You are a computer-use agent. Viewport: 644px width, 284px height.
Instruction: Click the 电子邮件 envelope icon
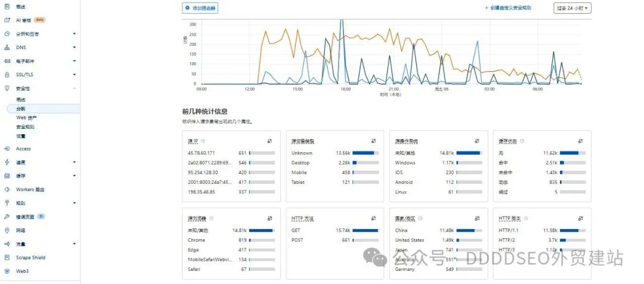tap(7, 61)
